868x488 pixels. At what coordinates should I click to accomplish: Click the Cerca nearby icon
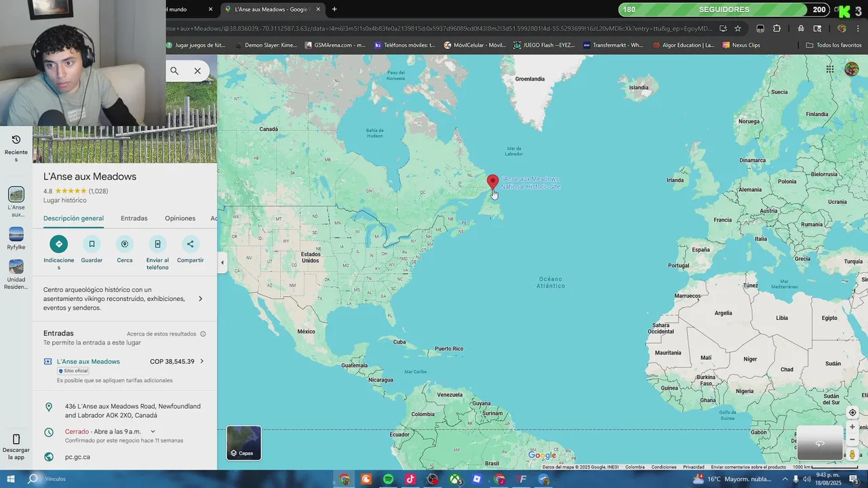tap(125, 244)
